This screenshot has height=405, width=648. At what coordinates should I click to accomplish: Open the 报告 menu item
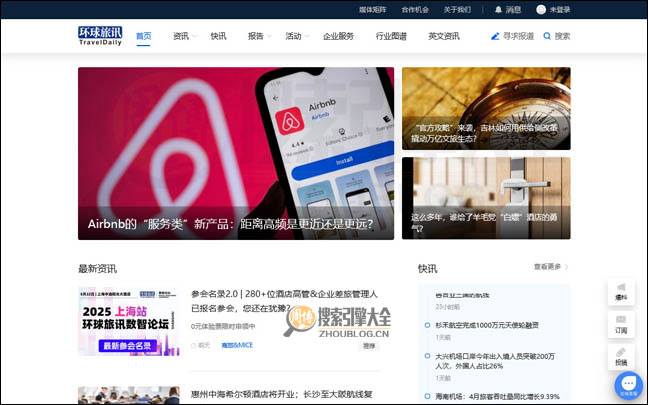(x=255, y=36)
